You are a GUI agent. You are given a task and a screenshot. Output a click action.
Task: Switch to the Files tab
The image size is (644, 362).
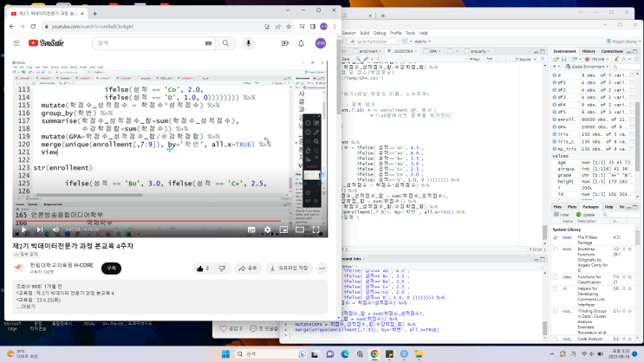pyautogui.click(x=557, y=207)
